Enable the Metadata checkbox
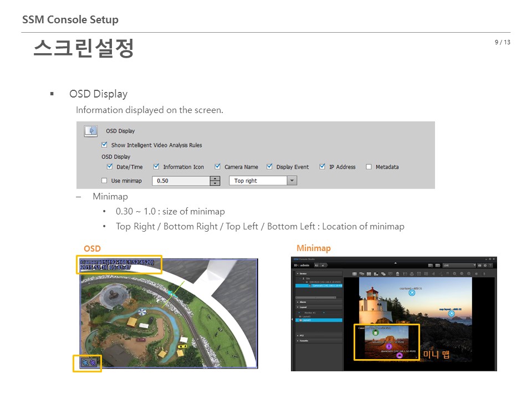 click(x=369, y=167)
